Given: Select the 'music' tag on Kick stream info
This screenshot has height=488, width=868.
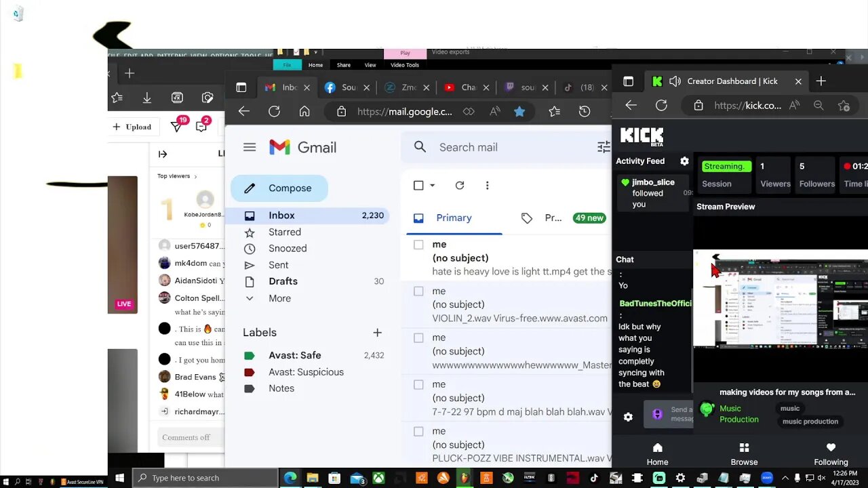Looking at the screenshot, I should [790, 408].
